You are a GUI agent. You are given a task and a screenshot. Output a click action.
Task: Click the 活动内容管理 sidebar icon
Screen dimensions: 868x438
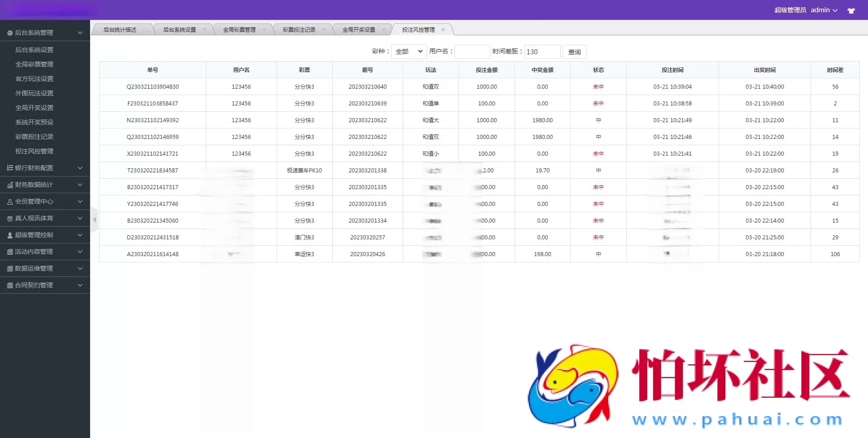[10, 252]
